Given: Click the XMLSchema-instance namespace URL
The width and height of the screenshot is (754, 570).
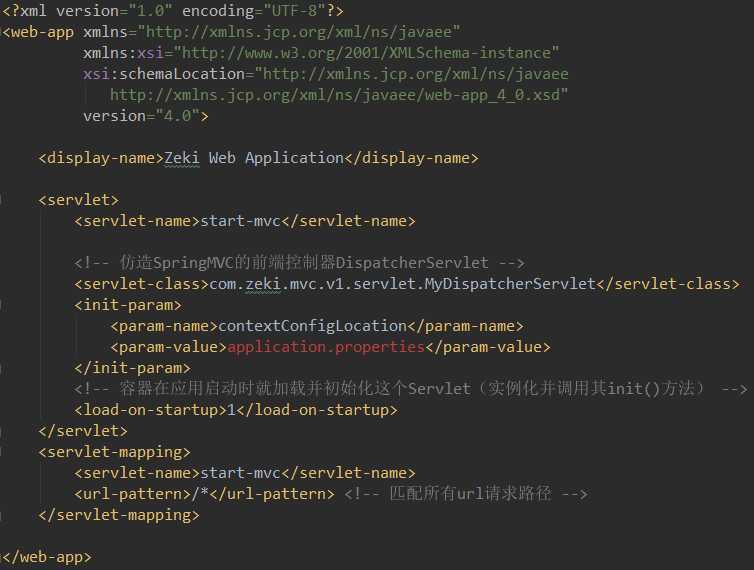Looking at the screenshot, I should click(x=366, y=53).
